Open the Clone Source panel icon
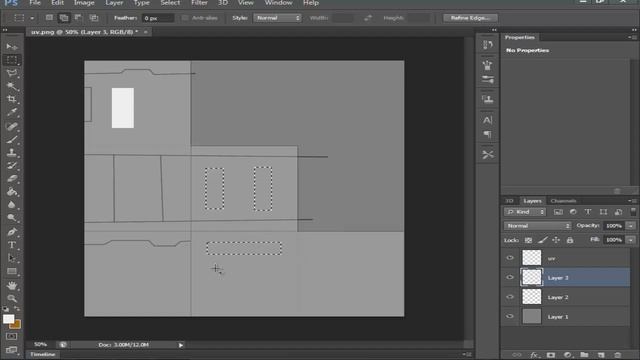Viewport: 640px width, 360px height. tap(487, 99)
